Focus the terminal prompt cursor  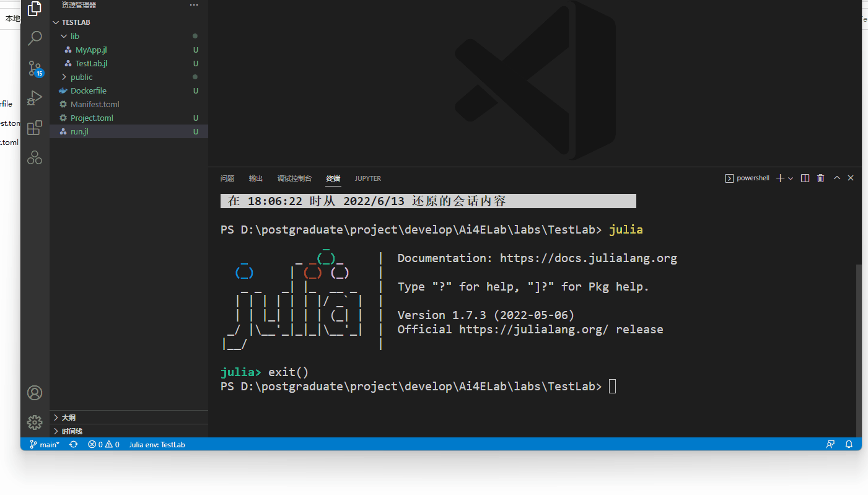tap(613, 387)
